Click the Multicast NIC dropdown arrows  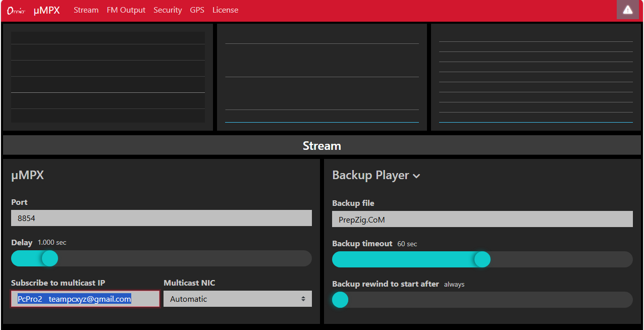(x=303, y=299)
